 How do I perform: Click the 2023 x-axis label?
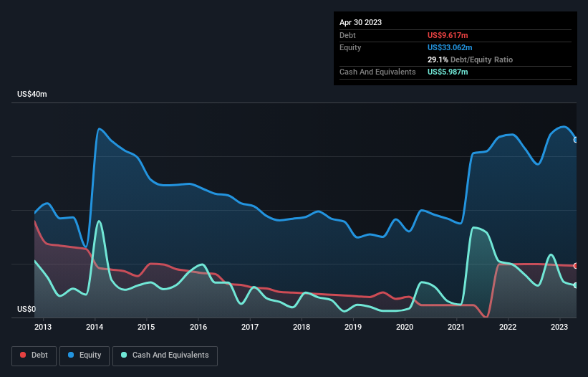coord(559,327)
